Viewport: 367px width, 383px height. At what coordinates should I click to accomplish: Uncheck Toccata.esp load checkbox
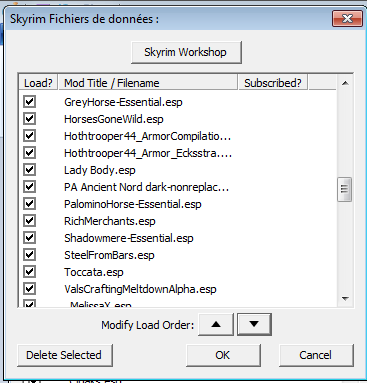tap(29, 271)
